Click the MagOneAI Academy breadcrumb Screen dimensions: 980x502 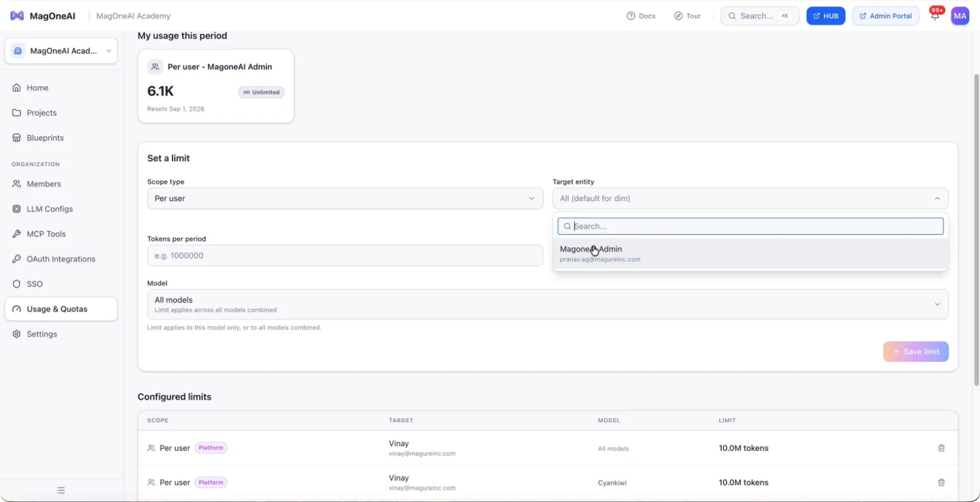click(x=134, y=16)
